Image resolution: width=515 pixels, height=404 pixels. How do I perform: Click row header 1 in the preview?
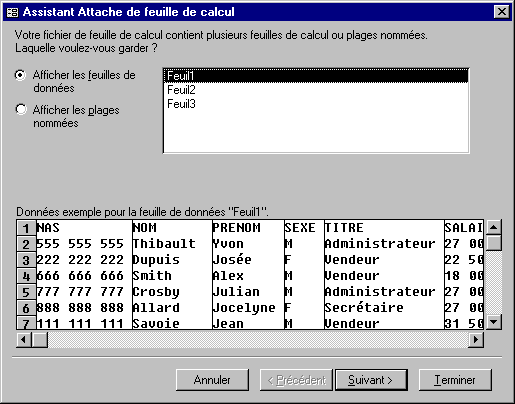[26, 228]
